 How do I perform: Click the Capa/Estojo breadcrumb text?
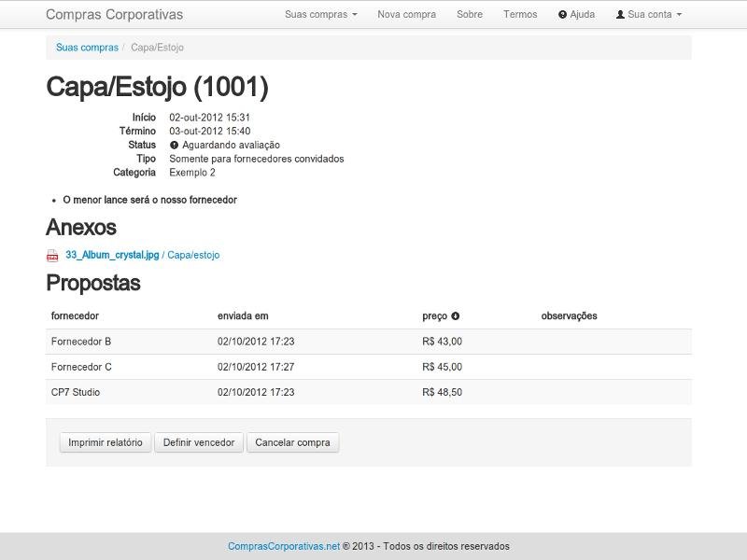(157, 48)
